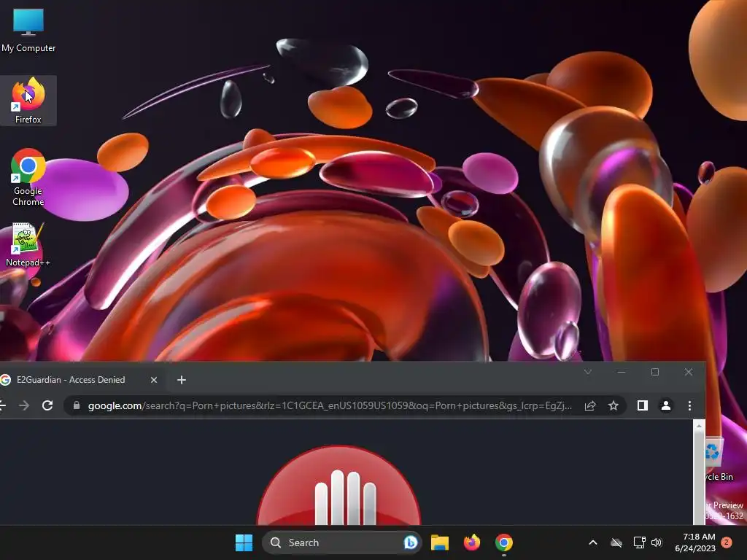Focus the google.com address bar

330,405
